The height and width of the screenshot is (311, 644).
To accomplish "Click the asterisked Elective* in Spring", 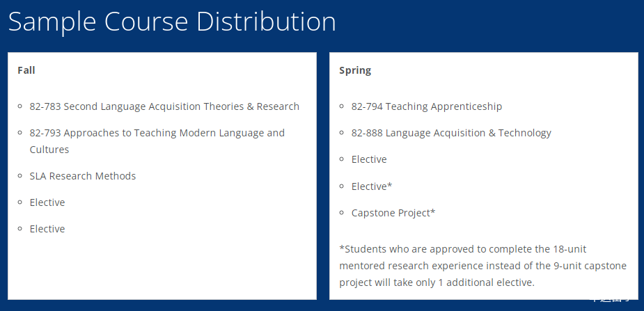I will click(x=372, y=186).
